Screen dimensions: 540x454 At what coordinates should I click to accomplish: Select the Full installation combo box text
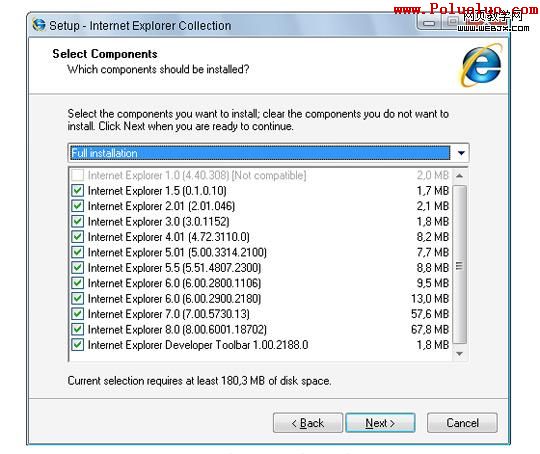coord(260,153)
